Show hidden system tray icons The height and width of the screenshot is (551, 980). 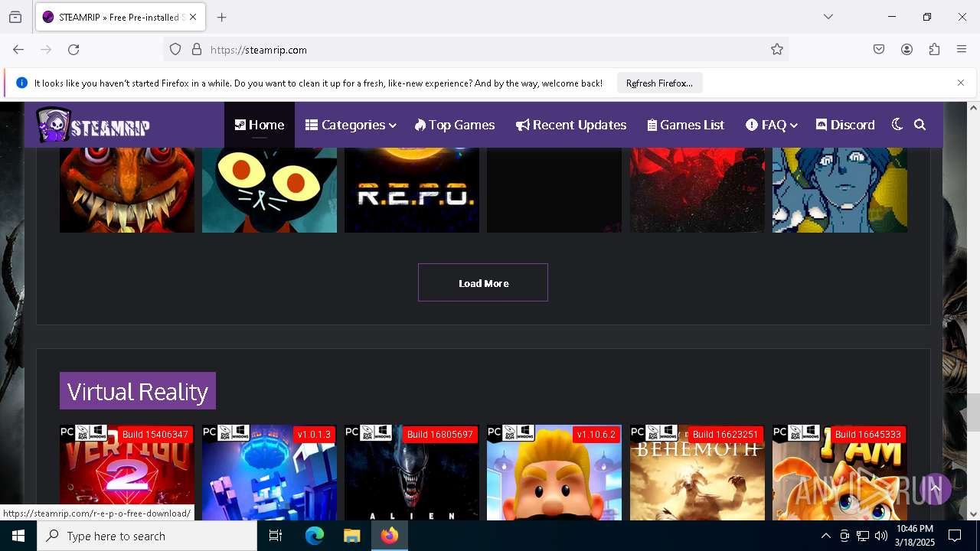tap(825, 536)
